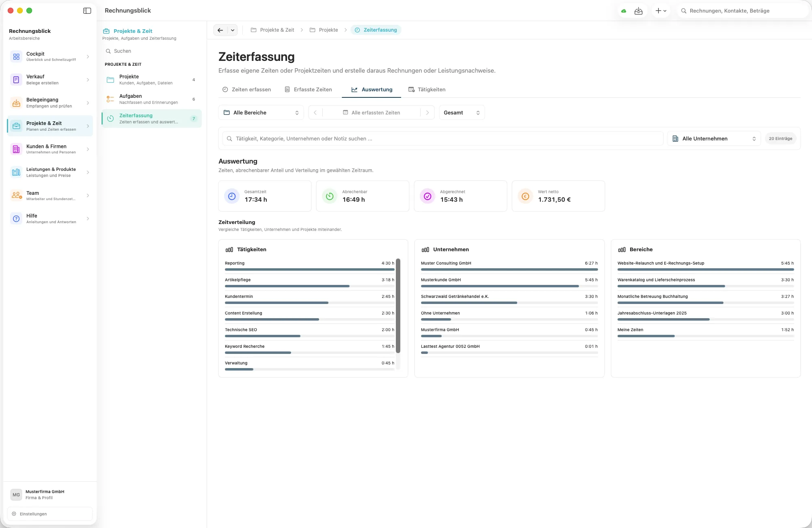Click the Tätigkeit search filter field
812x528 pixels.
click(443, 139)
